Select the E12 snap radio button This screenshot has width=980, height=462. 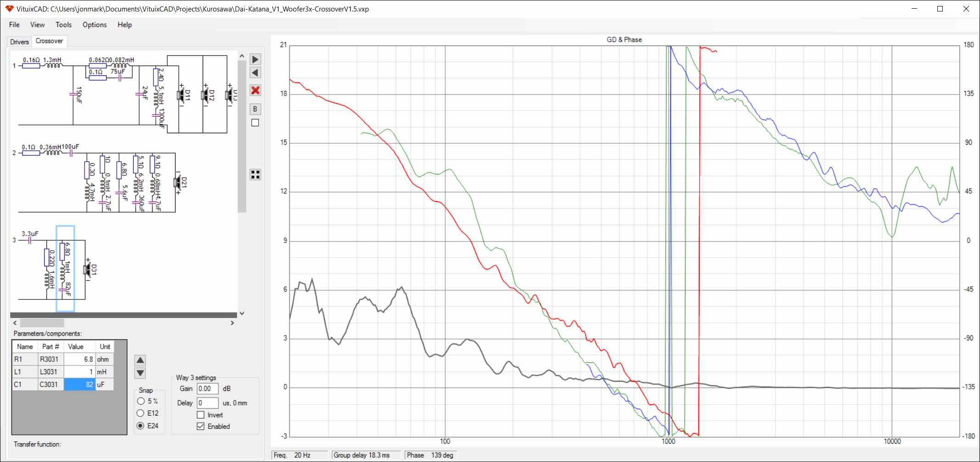point(141,413)
